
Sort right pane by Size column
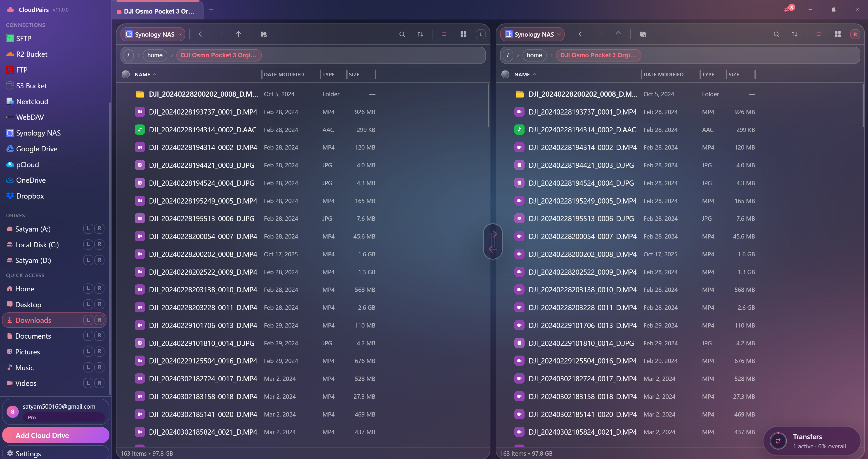[x=733, y=74]
